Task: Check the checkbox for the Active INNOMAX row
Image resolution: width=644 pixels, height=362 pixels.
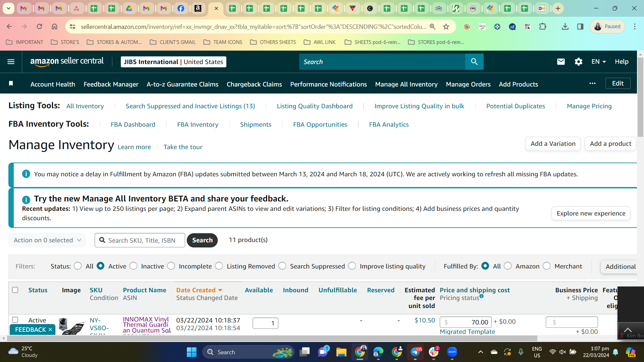Action: pyautogui.click(x=15, y=320)
